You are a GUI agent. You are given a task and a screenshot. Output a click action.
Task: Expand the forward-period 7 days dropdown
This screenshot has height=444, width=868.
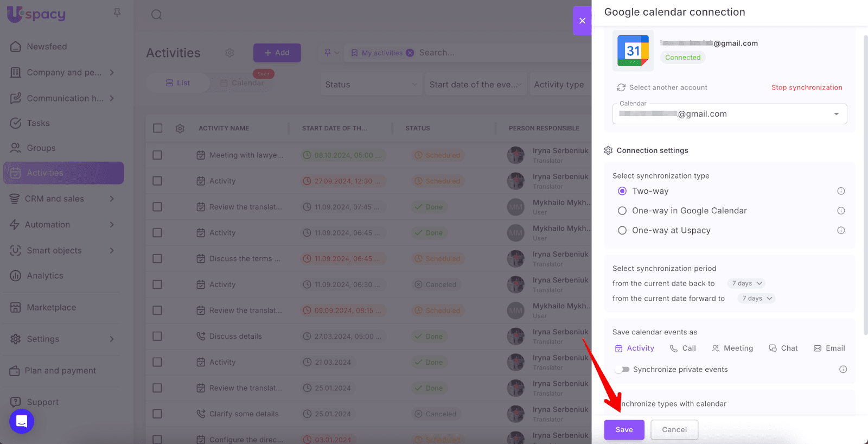click(757, 299)
